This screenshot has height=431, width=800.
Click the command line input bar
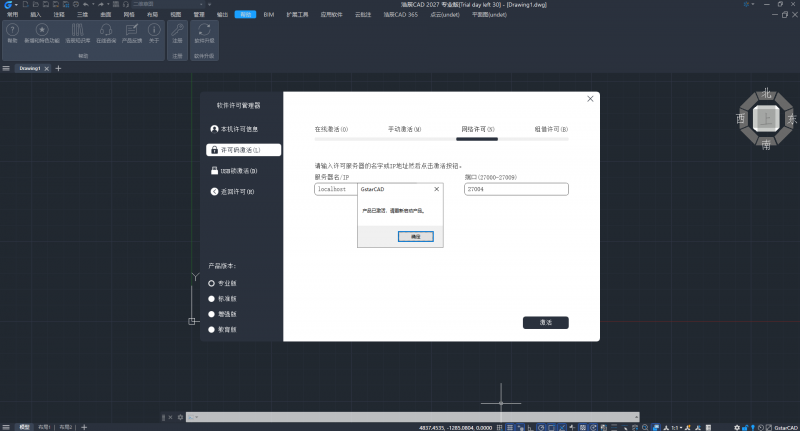pos(412,417)
